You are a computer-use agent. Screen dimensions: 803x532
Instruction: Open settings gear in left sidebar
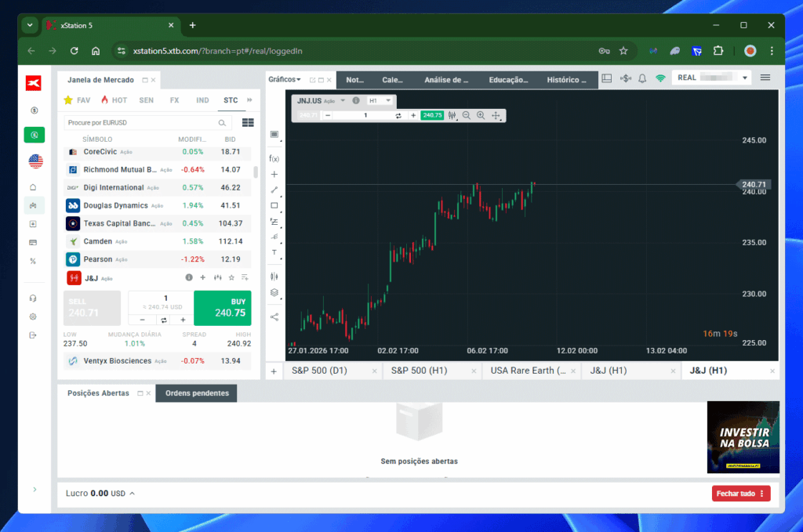click(x=33, y=317)
